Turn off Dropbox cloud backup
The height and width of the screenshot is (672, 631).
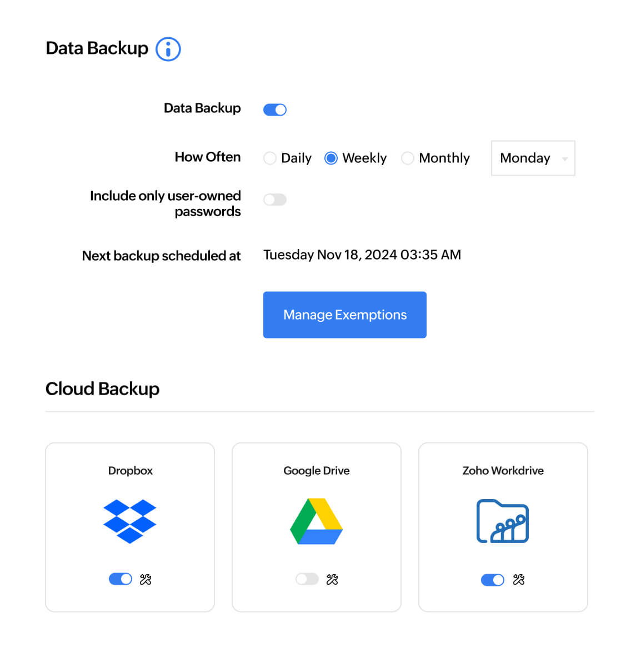[120, 579]
